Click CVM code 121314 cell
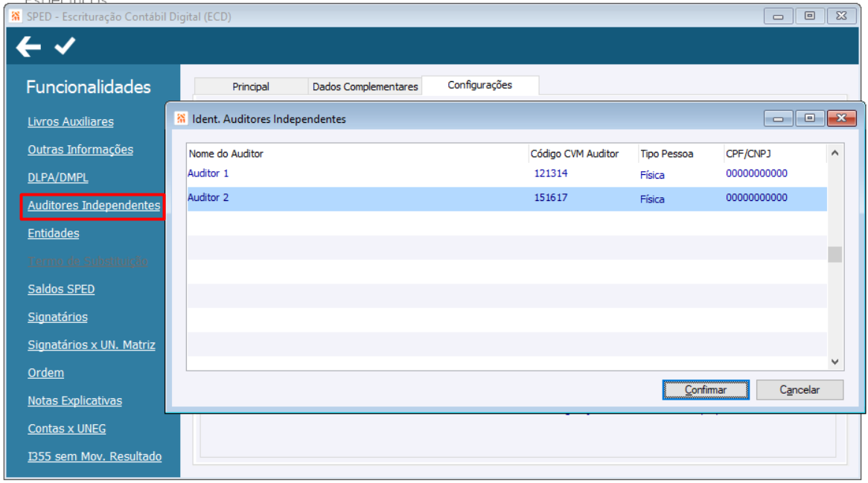 551,173
